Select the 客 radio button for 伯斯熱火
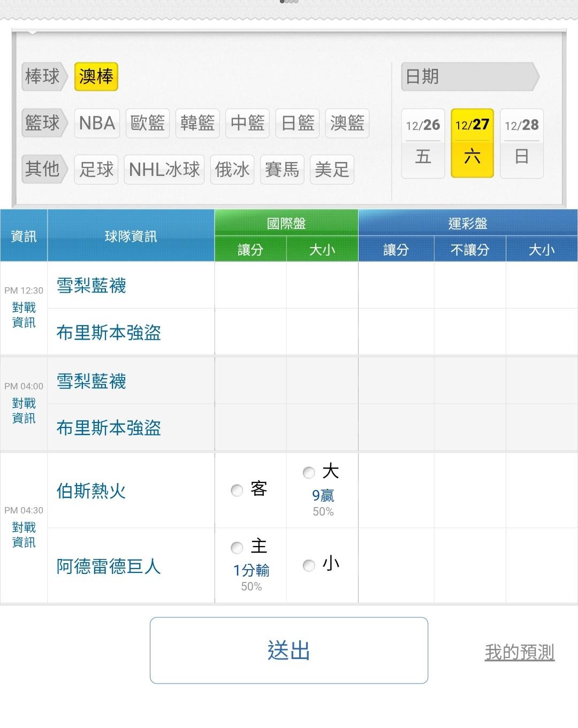This screenshot has height=728, width=578. (237, 490)
